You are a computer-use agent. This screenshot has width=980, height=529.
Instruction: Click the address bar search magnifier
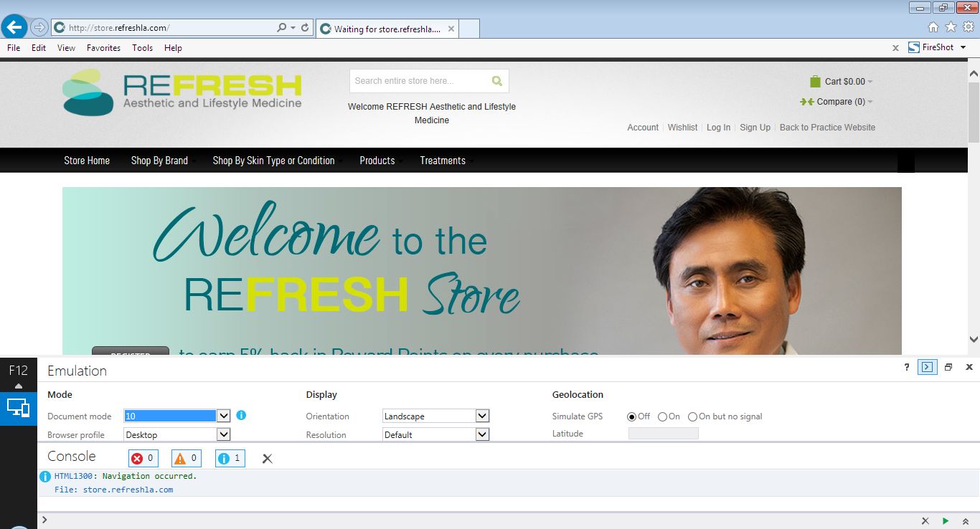tap(282, 28)
